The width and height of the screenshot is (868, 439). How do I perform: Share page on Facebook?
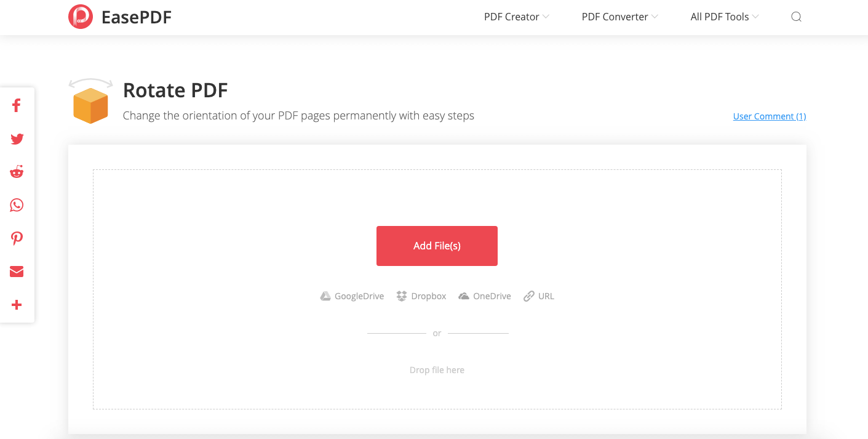coord(17,105)
